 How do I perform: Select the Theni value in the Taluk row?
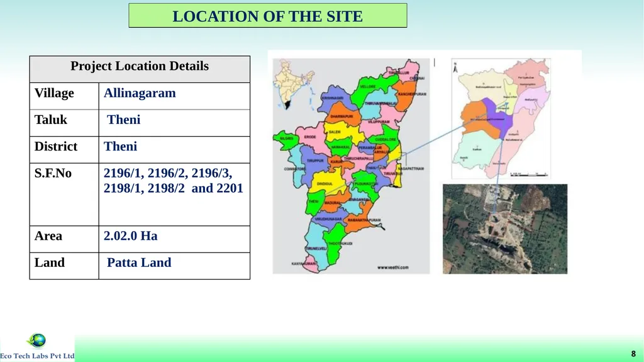[124, 120]
